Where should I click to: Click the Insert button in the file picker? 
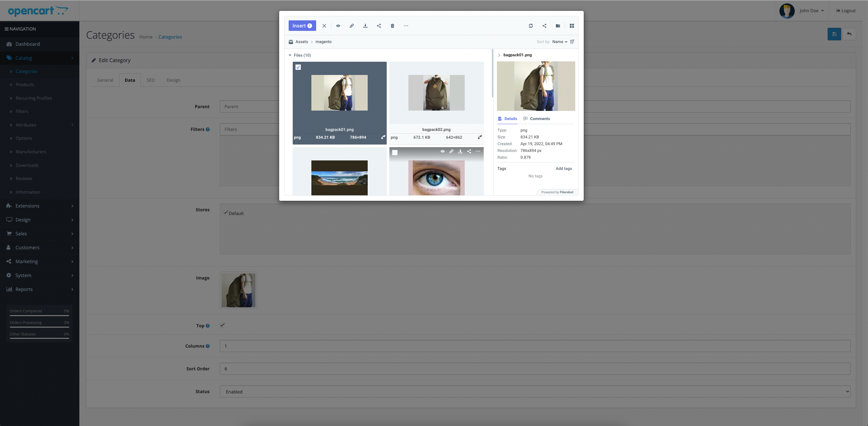(x=302, y=26)
